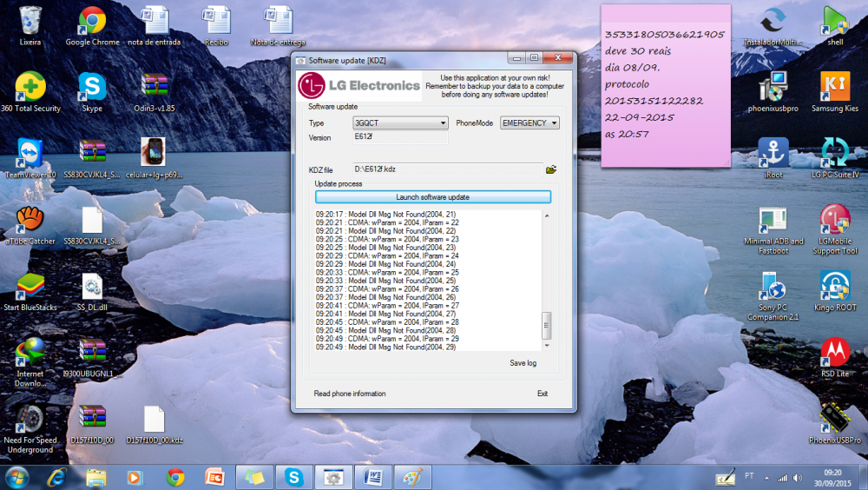
Task: Select log line 'CDMA: wParam = 2004, lParam = 22'
Action: tap(387, 222)
